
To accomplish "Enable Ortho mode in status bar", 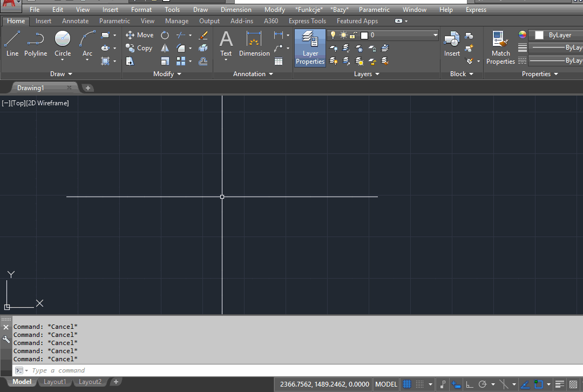I will point(469,384).
